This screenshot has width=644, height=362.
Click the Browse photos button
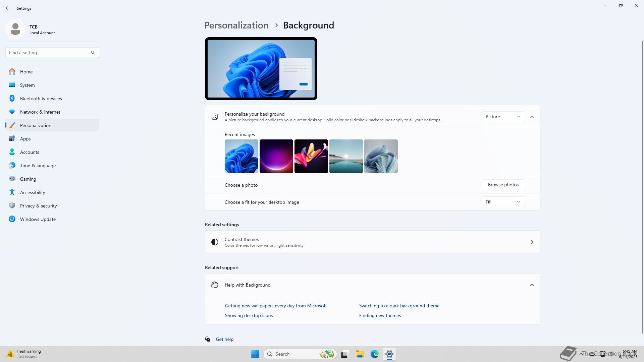pos(503,185)
